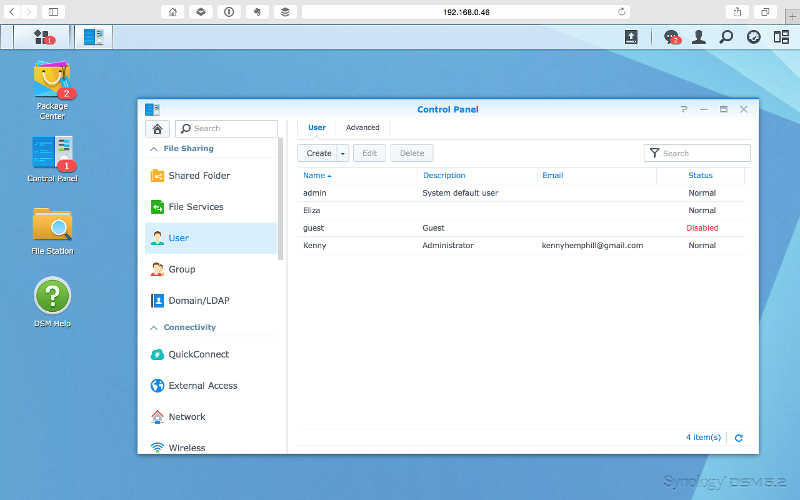The height and width of the screenshot is (500, 800).
Task: Focus the Control Panel sidebar search field
Action: tap(227, 129)
